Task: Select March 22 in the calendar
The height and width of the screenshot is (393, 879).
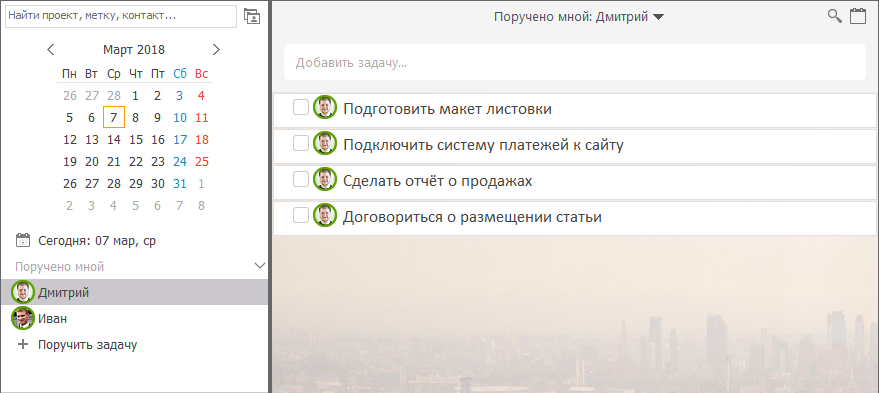Action: click(x=136, y=162)
